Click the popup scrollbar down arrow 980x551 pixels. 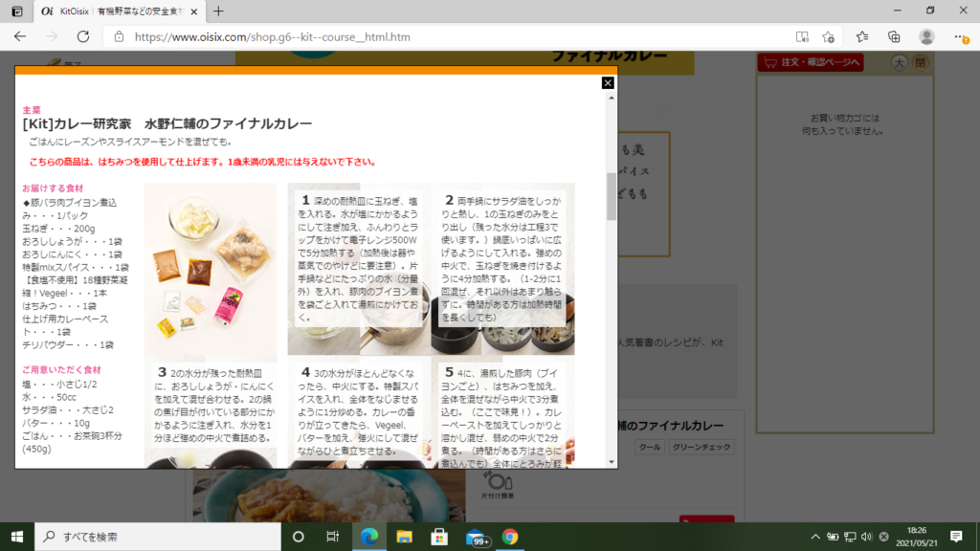pyautogui.click(x=612, y=462)
